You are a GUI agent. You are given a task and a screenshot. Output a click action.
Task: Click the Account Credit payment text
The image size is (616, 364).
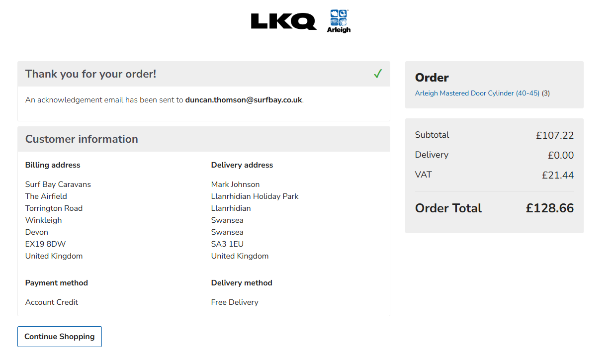click(52, 302)
